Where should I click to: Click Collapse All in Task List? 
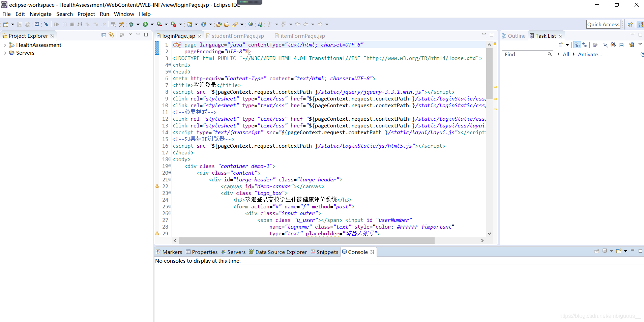tap(621, 45)
